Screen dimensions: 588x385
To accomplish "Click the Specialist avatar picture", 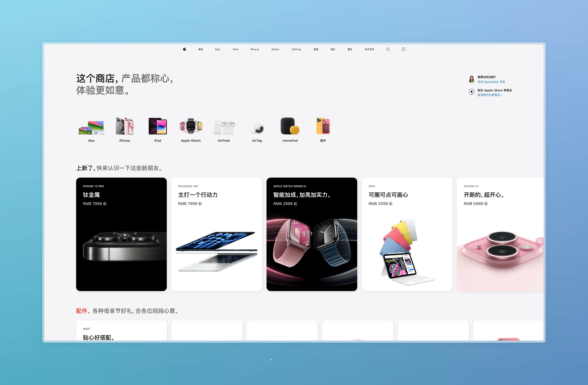I will coord(472,79).
